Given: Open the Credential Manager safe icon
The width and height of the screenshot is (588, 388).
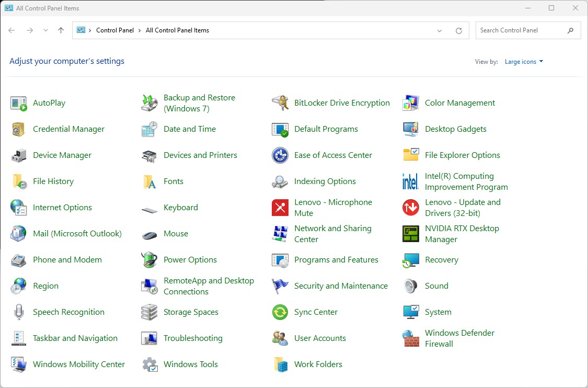Looking at the screenshot, I should click(18, 129).
